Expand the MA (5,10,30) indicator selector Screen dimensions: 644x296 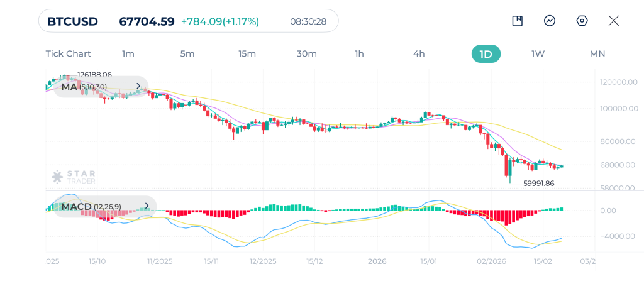[x=101, y=87]
